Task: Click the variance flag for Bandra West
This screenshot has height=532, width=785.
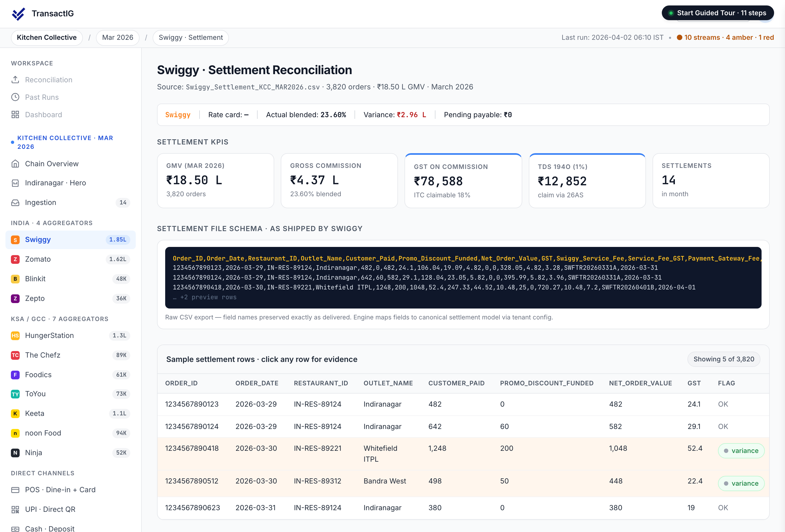Action: [741, 484]
